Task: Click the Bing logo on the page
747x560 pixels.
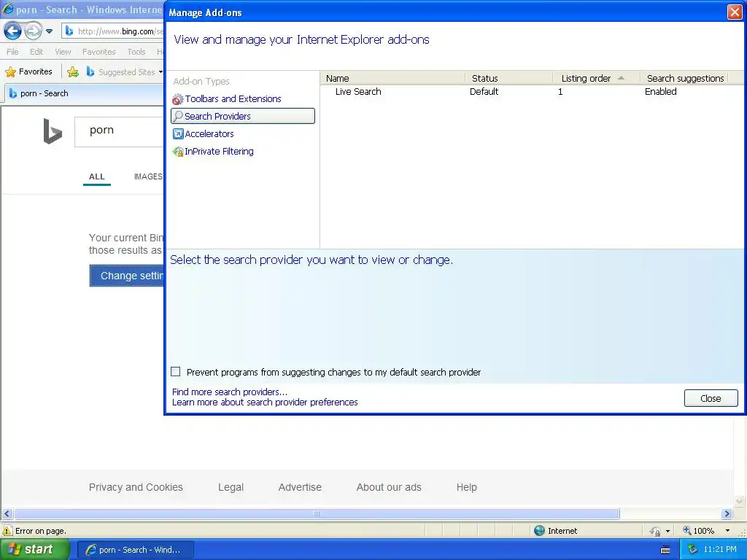Action: [53, 131]
